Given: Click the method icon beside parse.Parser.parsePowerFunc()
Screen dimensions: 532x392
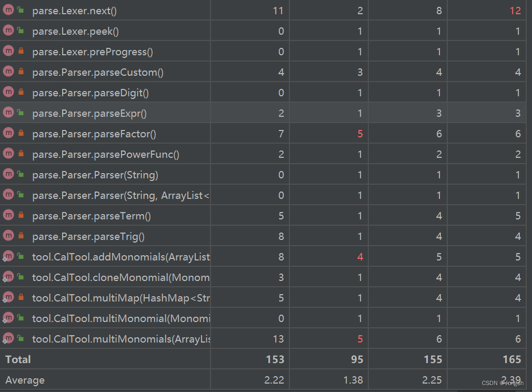Looking at the screenshot, I should 8,154.
